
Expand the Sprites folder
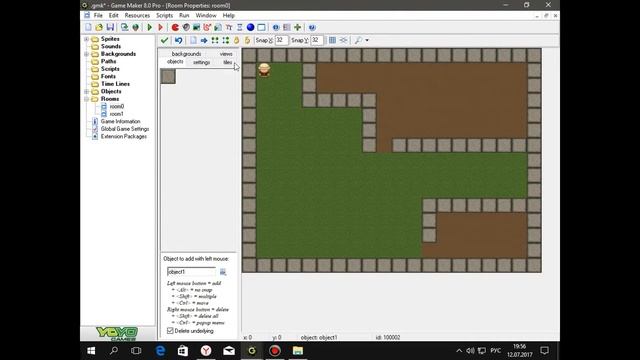tap(87, 39)
